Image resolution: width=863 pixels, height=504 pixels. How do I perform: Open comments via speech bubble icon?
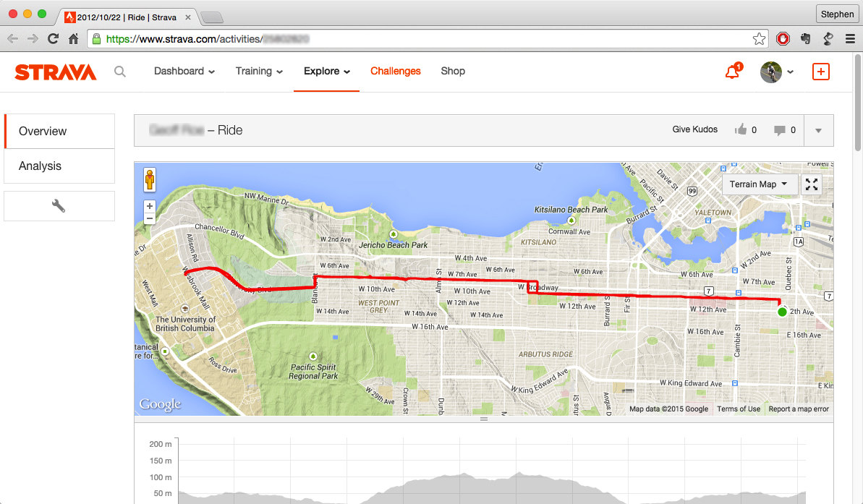tap(779, 130)
